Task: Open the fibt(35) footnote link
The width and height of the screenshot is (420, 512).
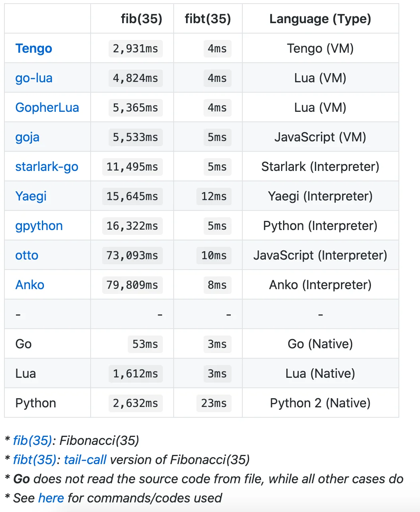Action: pos(35,460)
